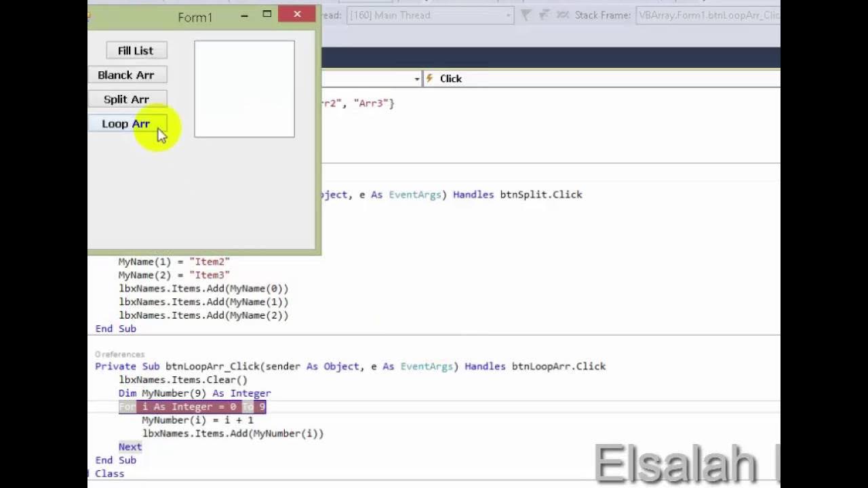Open the Click method dropdown

pos(602,79)
